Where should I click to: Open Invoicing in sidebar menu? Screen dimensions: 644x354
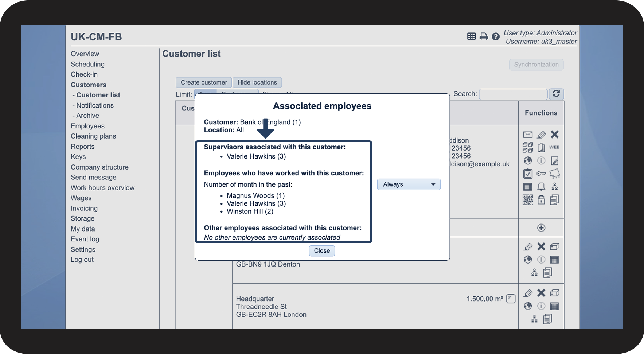pos(84,209)
